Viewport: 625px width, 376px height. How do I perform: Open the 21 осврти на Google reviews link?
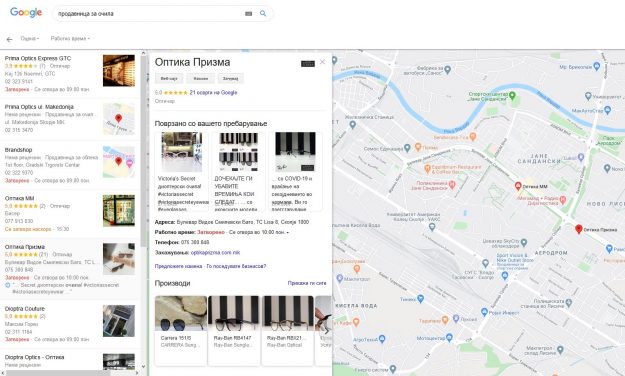[213, 93]
